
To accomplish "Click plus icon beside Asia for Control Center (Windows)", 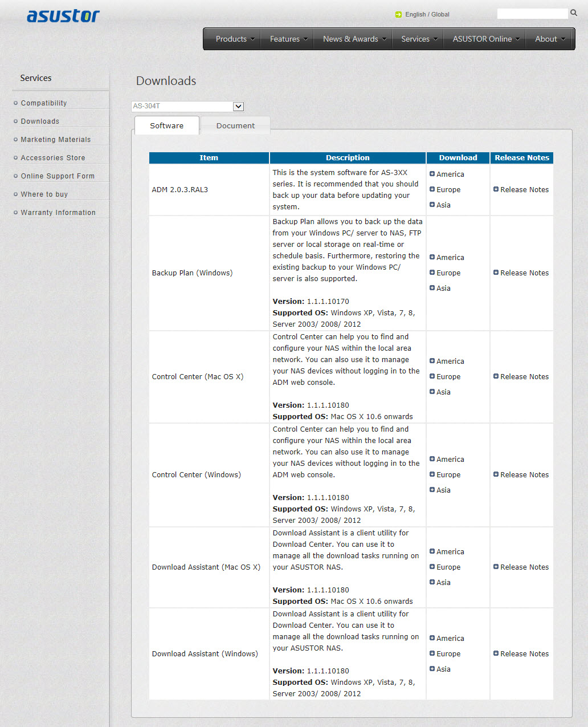I will tap(432, 490).
